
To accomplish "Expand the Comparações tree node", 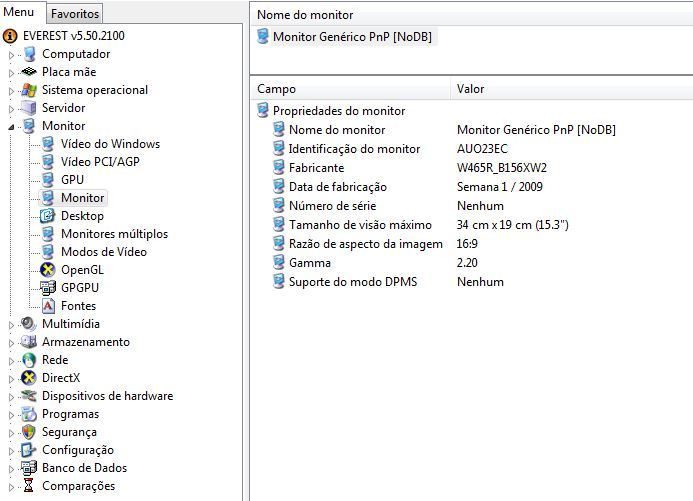I will tap(11, 488).
